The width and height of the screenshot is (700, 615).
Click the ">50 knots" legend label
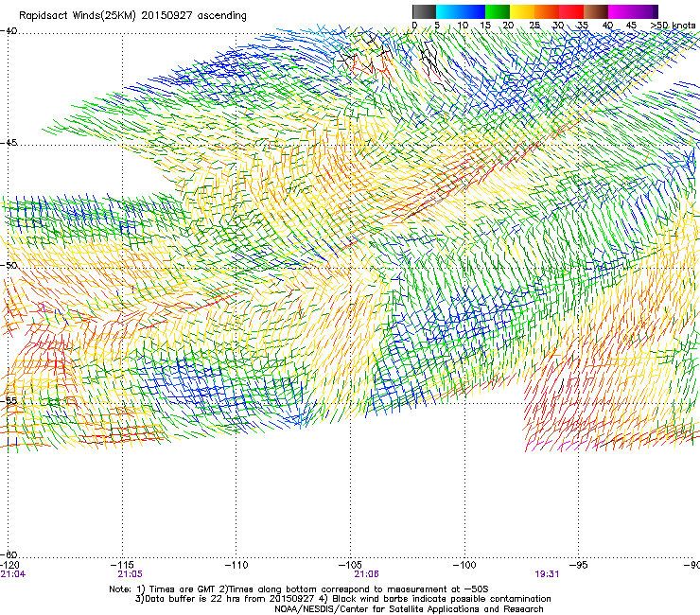673,25
